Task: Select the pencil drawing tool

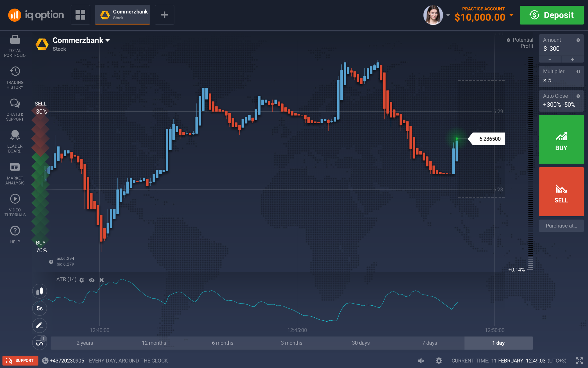Action: click(40, 325)
